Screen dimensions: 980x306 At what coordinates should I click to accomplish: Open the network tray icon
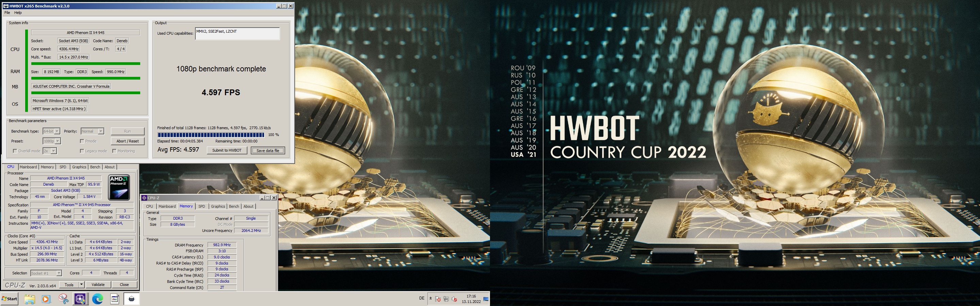pyautogui.click(x=446, y=299)
